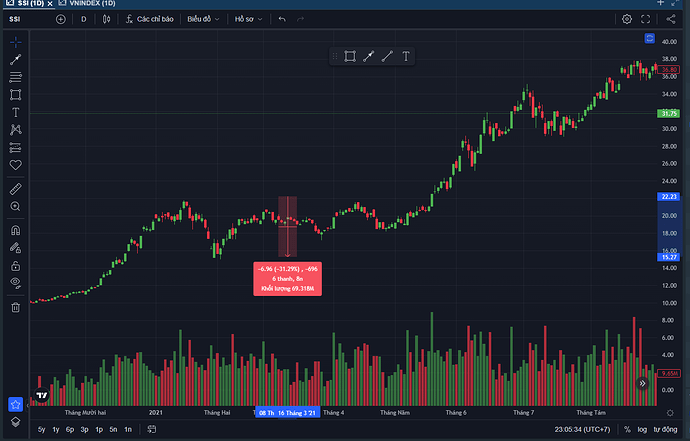The height and width of the screenshot is (441, 690).
Task: Select the 6p time range button
Action: click(x=70, y=429)
